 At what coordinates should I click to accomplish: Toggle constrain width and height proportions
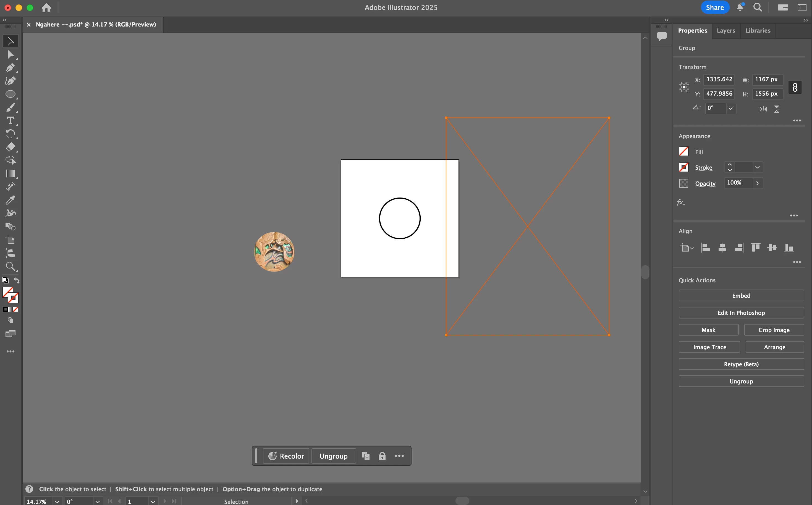795,87
